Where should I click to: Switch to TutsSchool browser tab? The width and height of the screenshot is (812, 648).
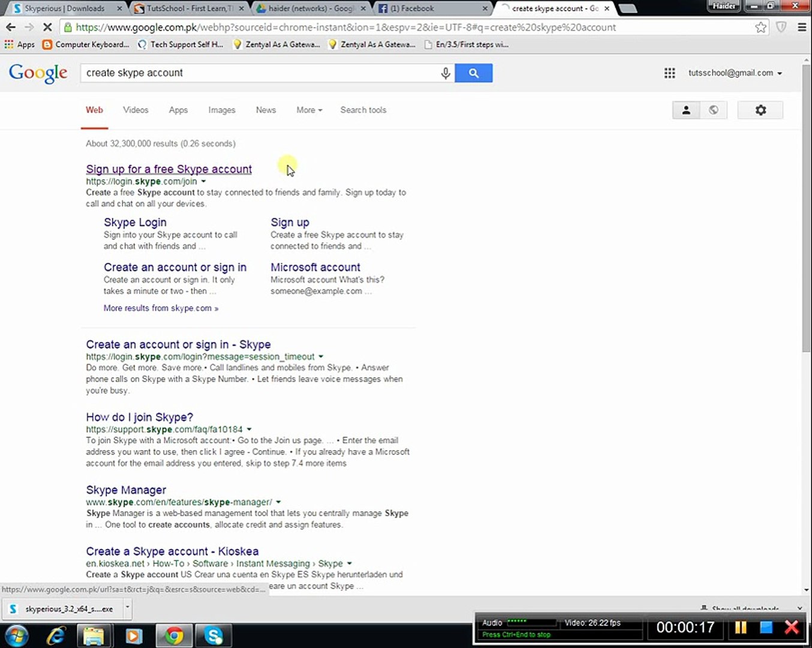(x=189, y=8)
